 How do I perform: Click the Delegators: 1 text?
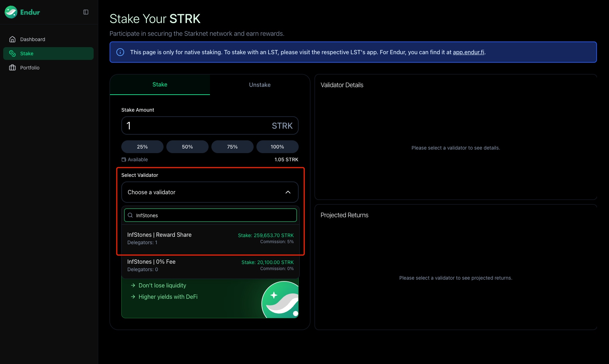[142, 242]
